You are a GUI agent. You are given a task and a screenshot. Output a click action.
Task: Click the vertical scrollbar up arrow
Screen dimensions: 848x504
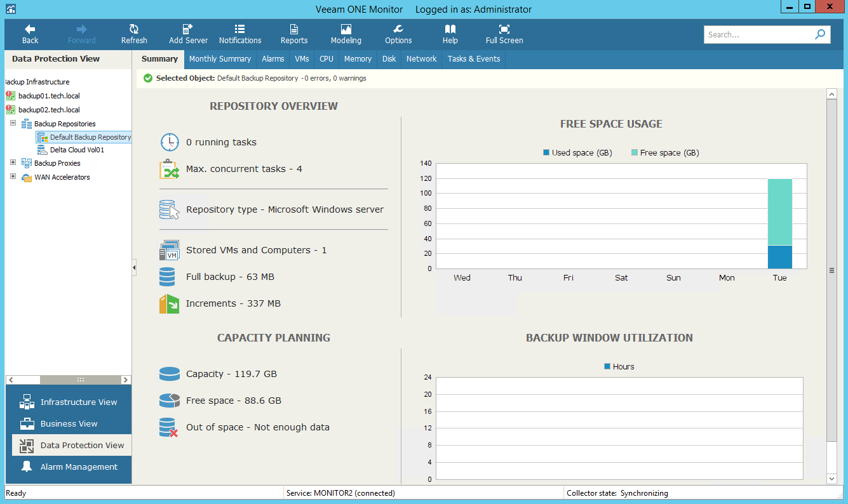[831, 94]
